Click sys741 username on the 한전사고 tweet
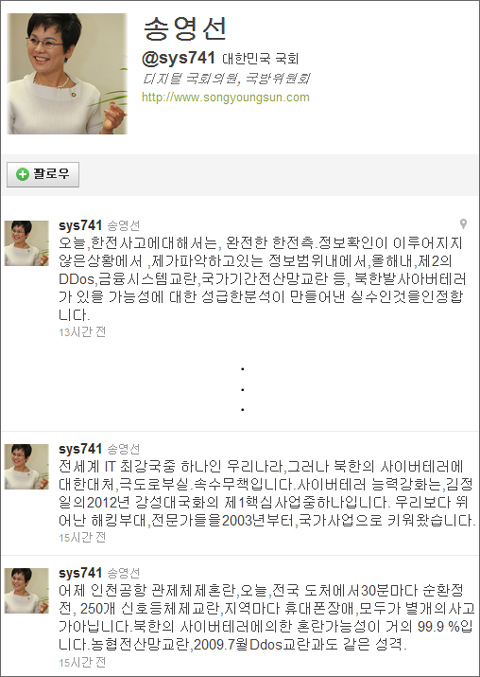Screen dimensions: 480x677 [80, 225]
